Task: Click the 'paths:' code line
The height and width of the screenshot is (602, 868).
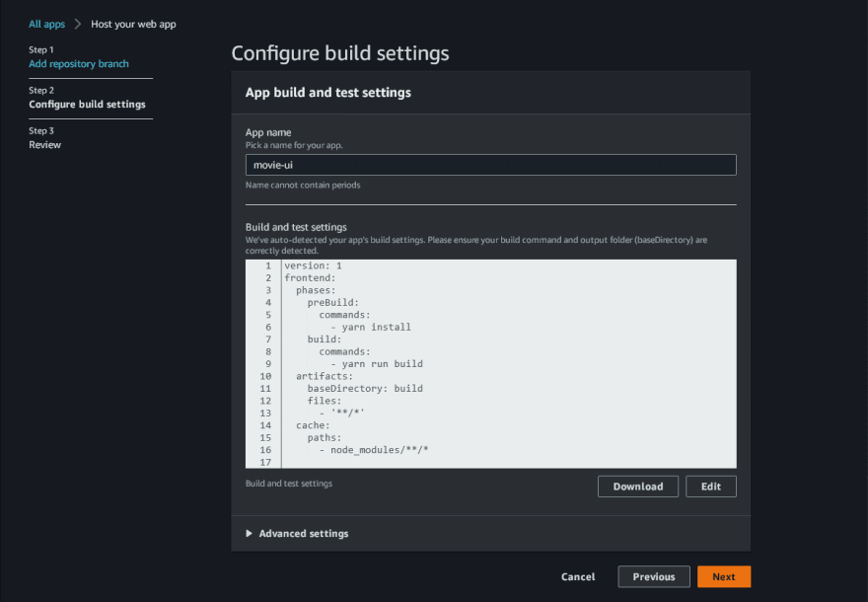Action: click(x=325, y=437)
